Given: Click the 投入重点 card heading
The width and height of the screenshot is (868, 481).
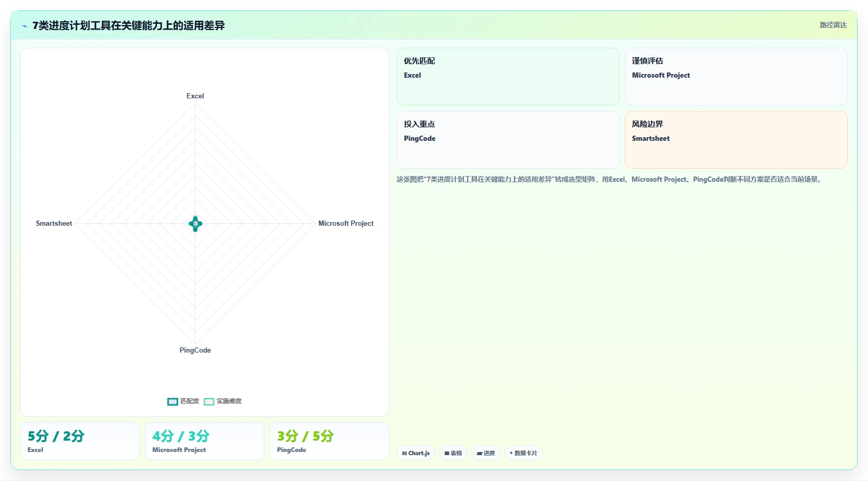Looking at the screenshot, I should coord(419,124).
